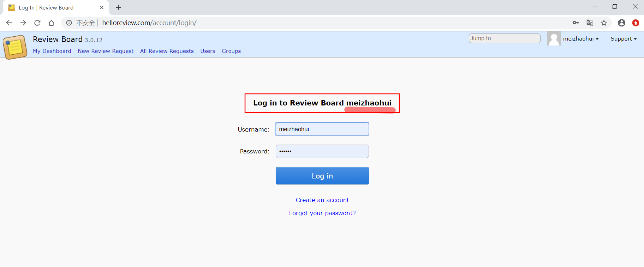Go back with the browser back arrow
The height and width of the screenshot is (267, 644).
tap(9, 23)
